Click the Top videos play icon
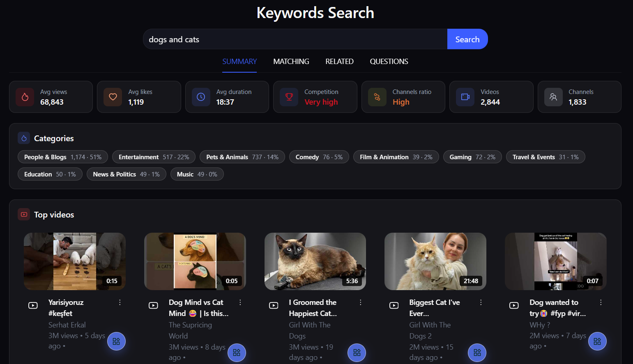The width and height of the screenshot is (633, 364). click(x=24, y=214)
